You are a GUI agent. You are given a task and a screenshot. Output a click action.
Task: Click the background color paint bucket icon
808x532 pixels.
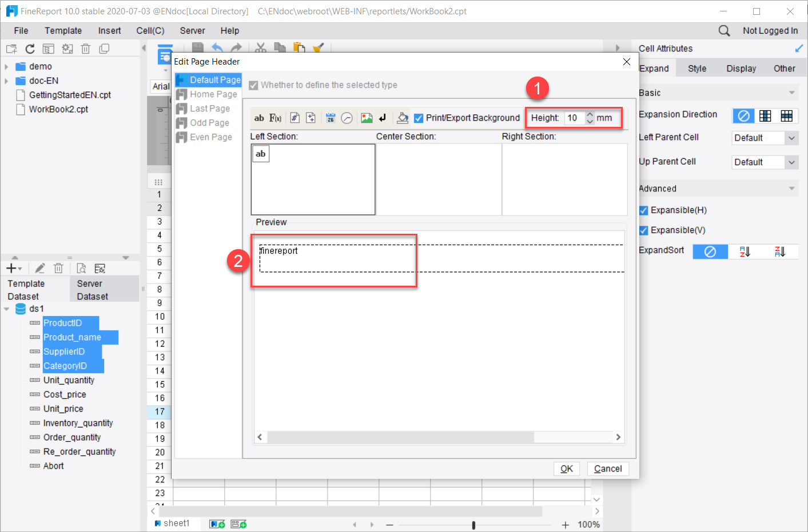(402, 118)
